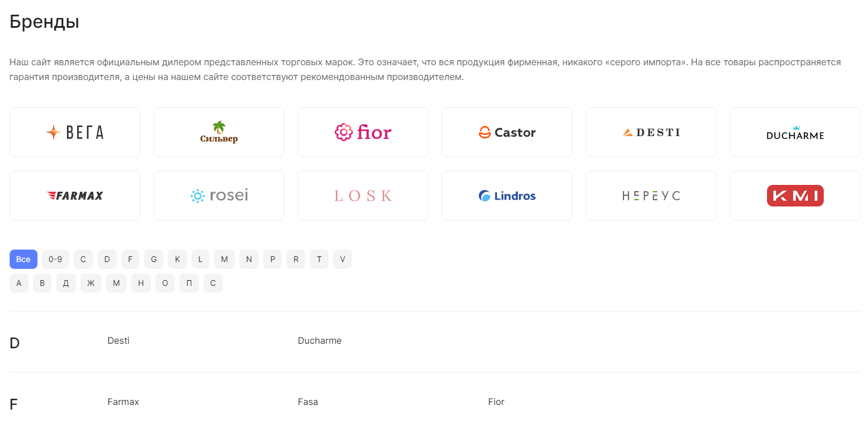Open the Castor brand logo card
868x422 pixels.
click(x=507, y=132)
